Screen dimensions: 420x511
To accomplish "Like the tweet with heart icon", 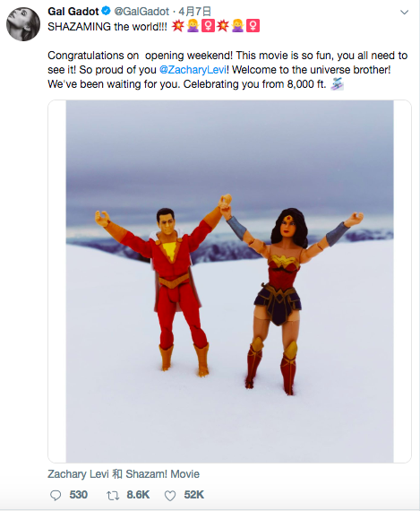I will [170, 496].
